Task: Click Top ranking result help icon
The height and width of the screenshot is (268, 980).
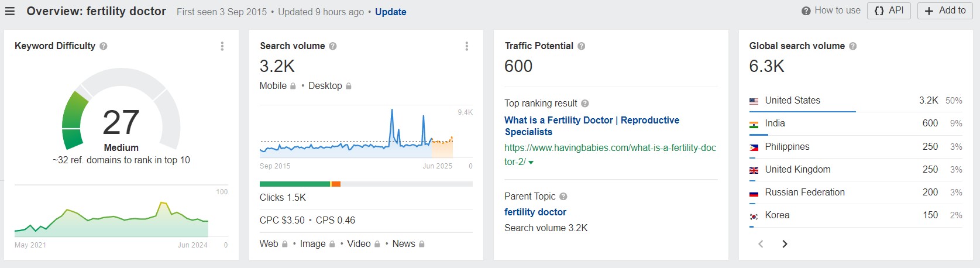Action: pyautogui.click(x=585, y=104)
